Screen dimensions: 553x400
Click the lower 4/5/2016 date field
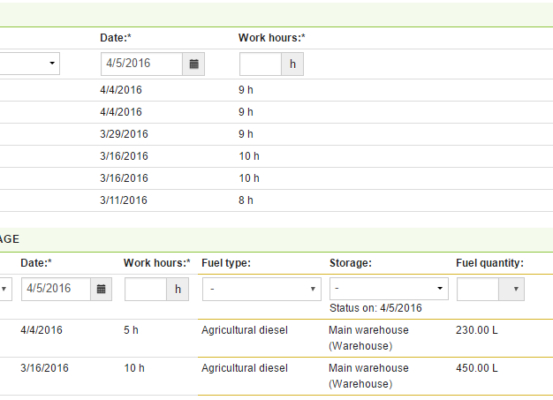coord(56,289)
